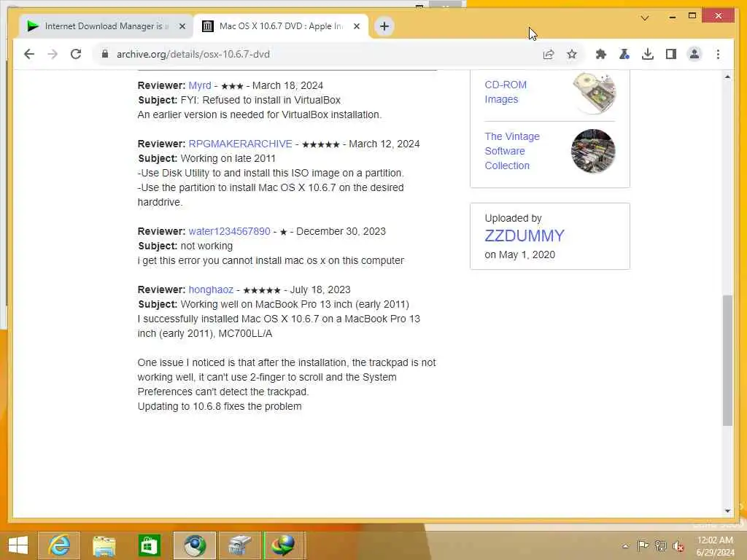Launch Internet Explorer from the taskbar
Image resolution: width=747 pixels, height=560 pixels.
[59, 545]
